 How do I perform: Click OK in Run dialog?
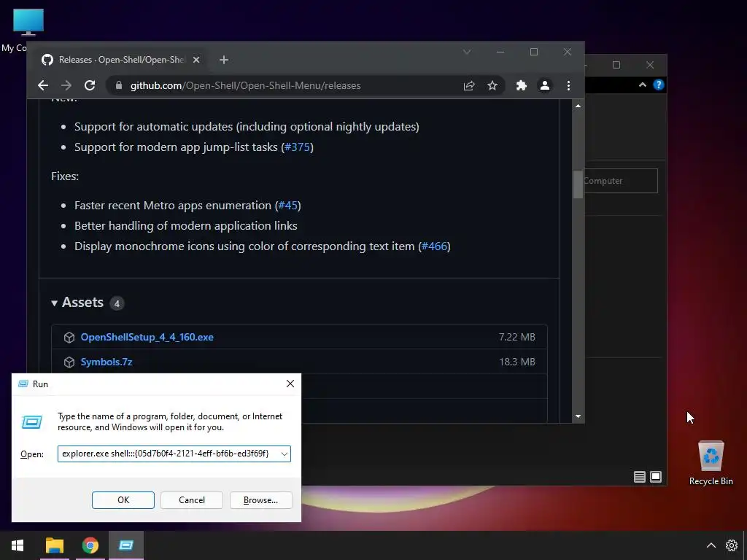pyautogui.click(x=123, y=500)
